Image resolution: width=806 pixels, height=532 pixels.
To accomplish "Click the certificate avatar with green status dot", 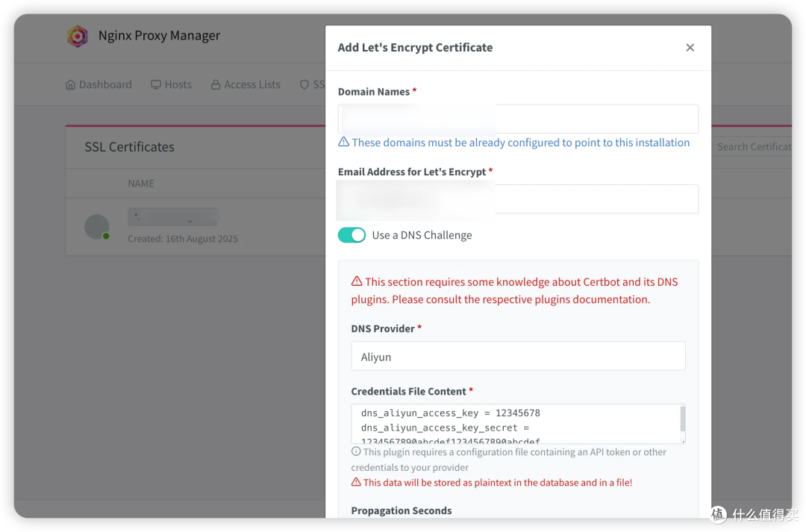I will pos(97,227).
